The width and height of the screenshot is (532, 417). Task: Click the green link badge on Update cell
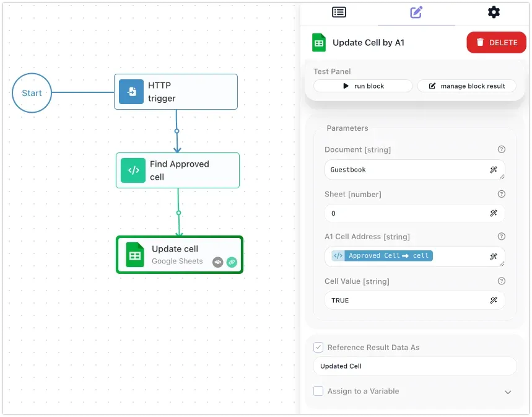[x=232, y=262]
